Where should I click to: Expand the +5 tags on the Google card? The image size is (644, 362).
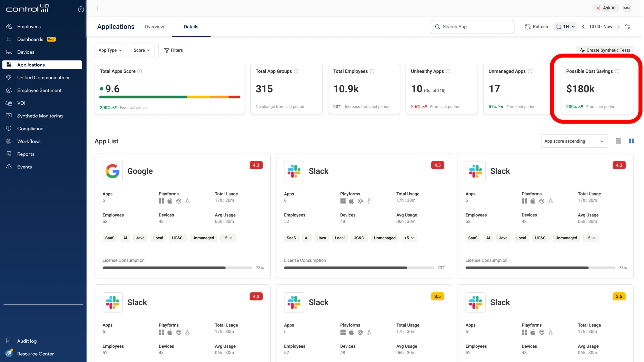point(227,238)
